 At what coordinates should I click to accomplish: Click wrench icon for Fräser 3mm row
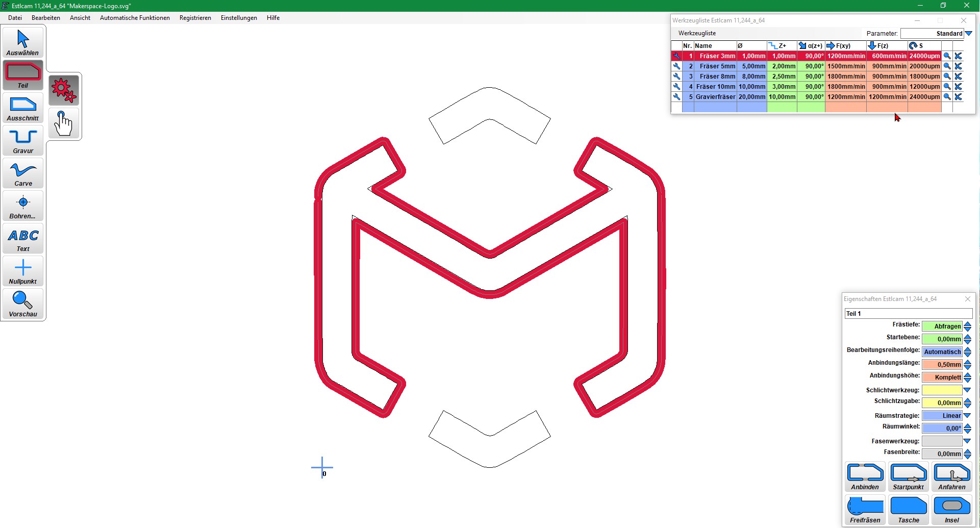676,56
